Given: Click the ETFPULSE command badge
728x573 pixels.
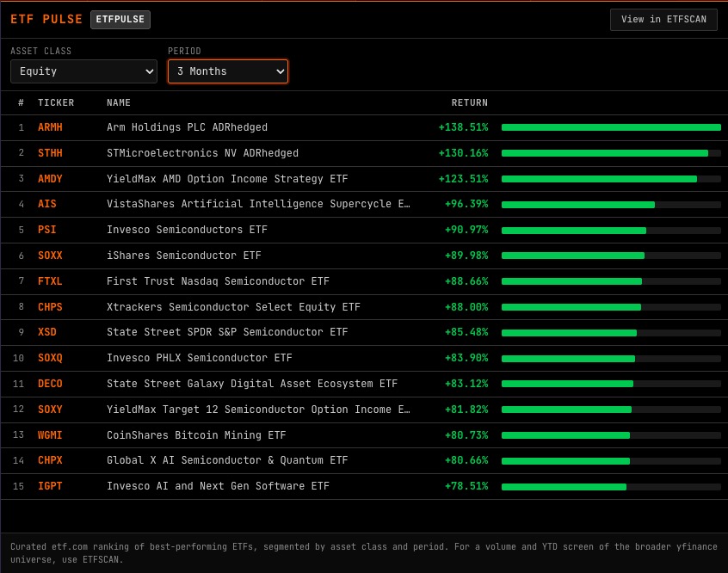Looking at the screenshot, I should (120, 20).
